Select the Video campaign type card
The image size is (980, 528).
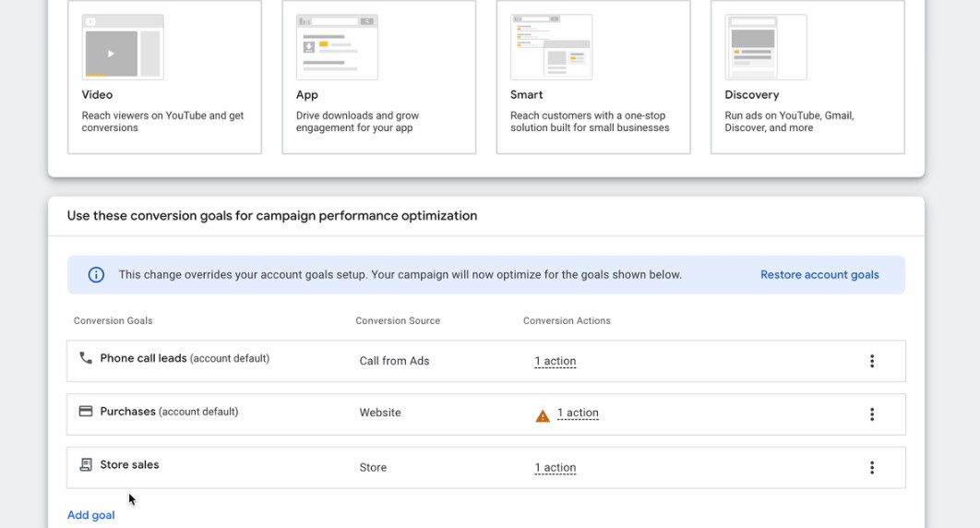click(x=164, y=78)
